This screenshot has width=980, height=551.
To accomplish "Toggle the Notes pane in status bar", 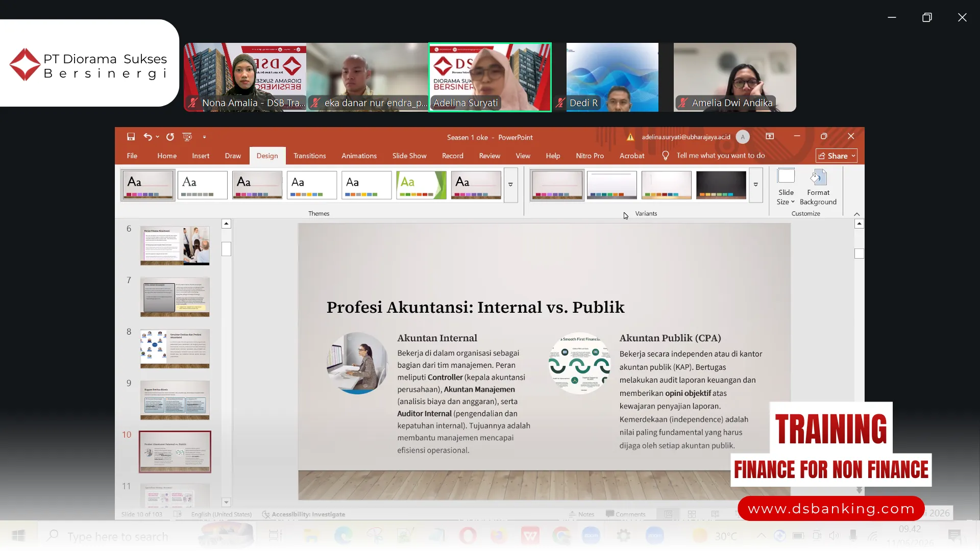I will pos(582,514).
